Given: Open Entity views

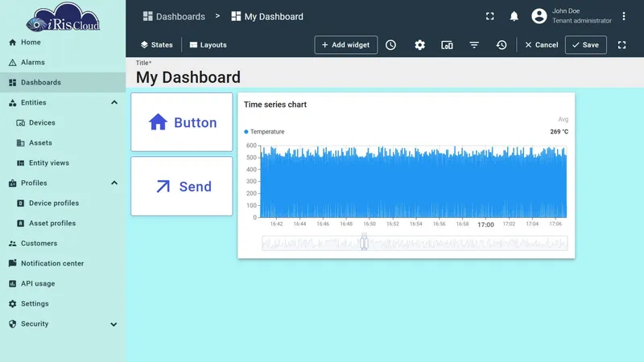Looking at the screenshot, I should [x=63, y=163].
